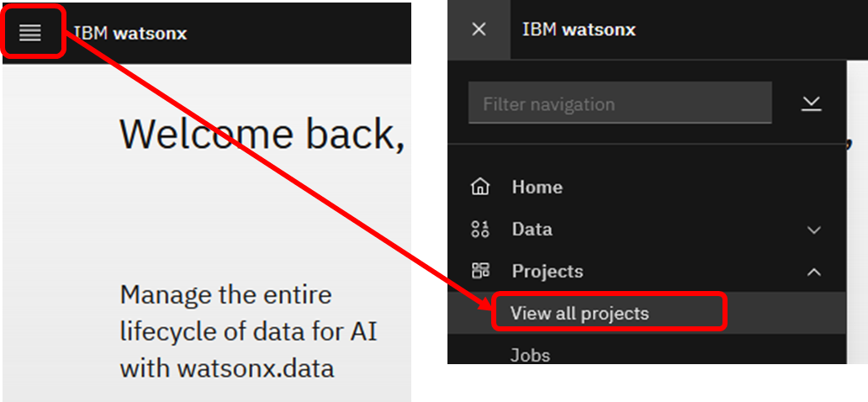This screenshot has width=868, height=402.
Task: Open the Jobs menu item
Action: pos(530,355)
